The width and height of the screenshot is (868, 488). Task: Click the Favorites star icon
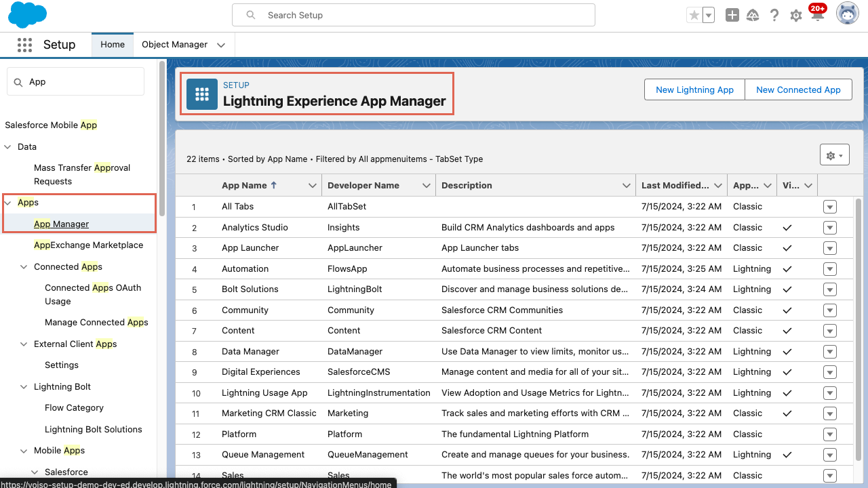694,15
